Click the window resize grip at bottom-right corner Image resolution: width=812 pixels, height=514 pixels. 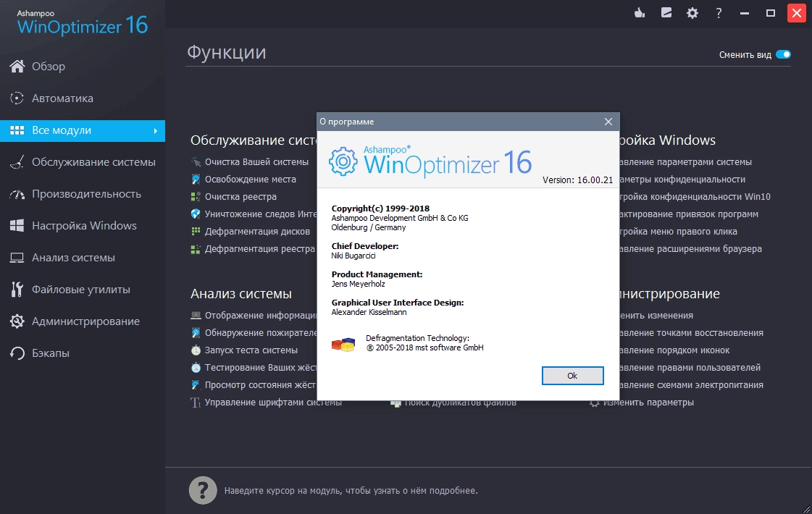click(806, 509)
